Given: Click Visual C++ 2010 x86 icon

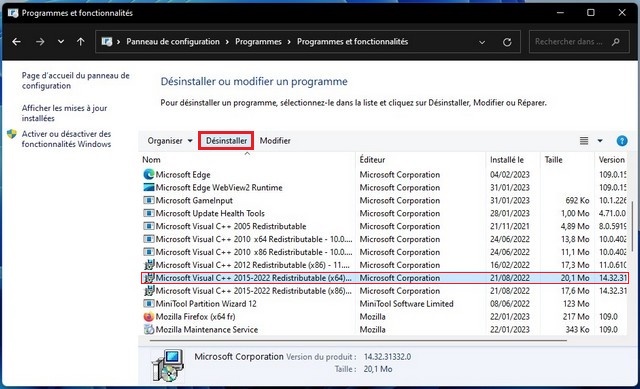Looking at the screenshot, I should tap(149, 252).
